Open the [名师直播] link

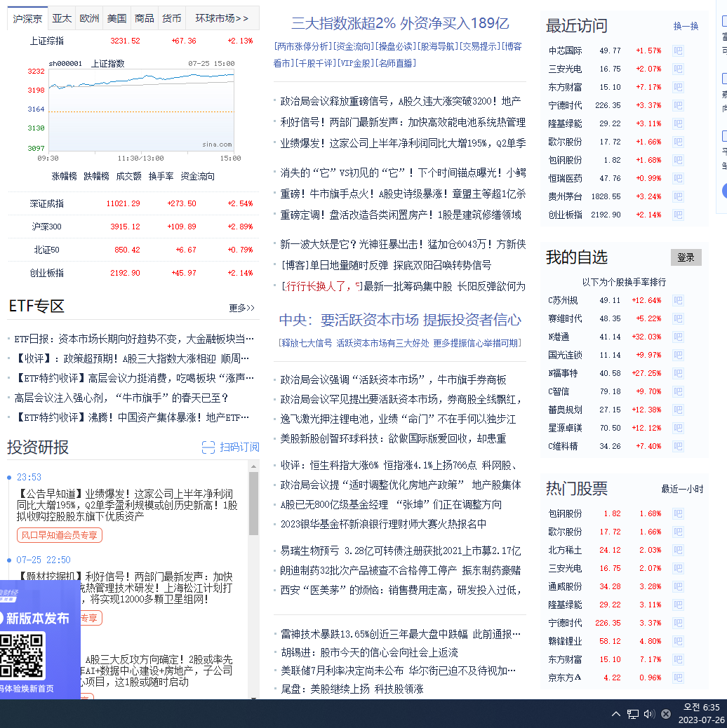tap(395, 63)
